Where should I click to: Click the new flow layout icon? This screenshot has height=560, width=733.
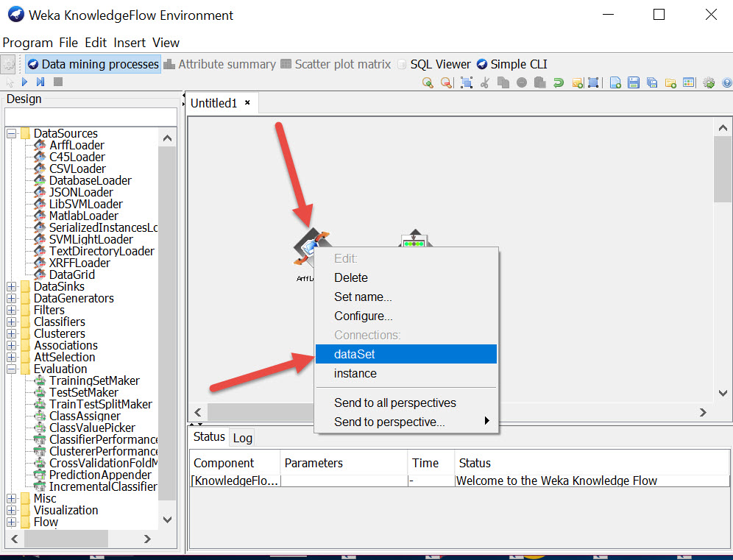[616, 82]
